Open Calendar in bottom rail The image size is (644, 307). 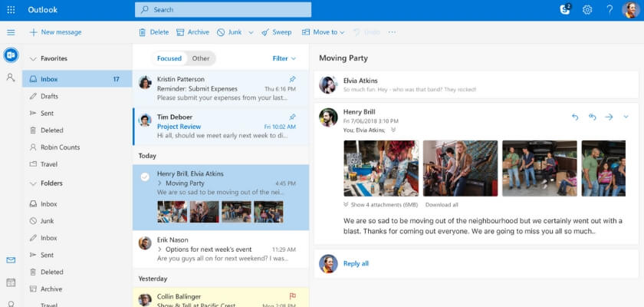(11, 282)
